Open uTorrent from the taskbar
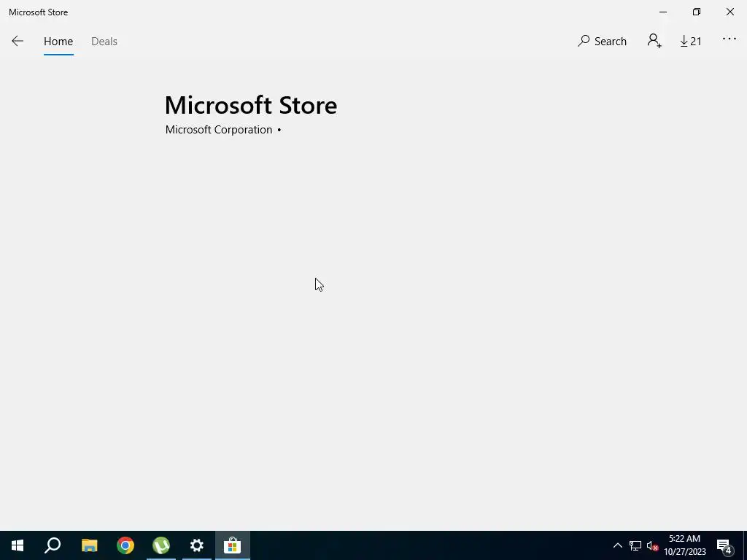Viewport: 747px width, 560px height. 161,545
